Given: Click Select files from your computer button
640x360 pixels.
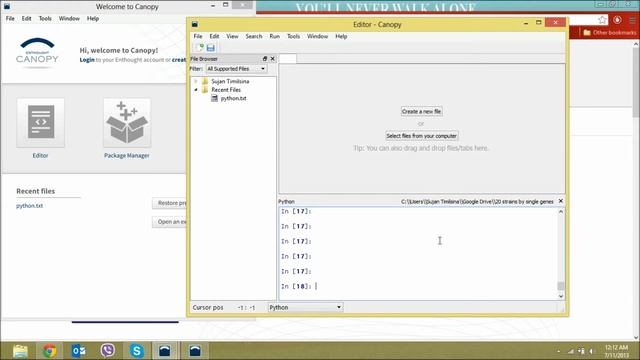Looking at the screenshot, I should [x=421, y=136].
